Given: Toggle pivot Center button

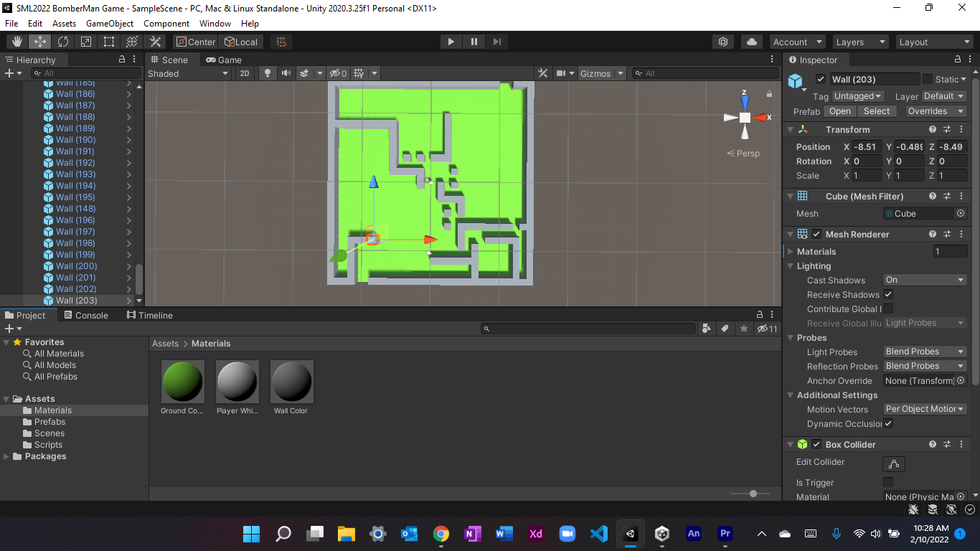Looking at the screenshot, I should click(x=196, y=42).
